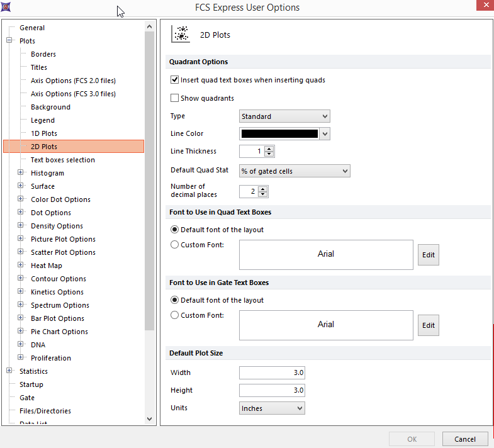
Task: Click the FCS Express app icon in title bar
Action: tap(6, 8)
